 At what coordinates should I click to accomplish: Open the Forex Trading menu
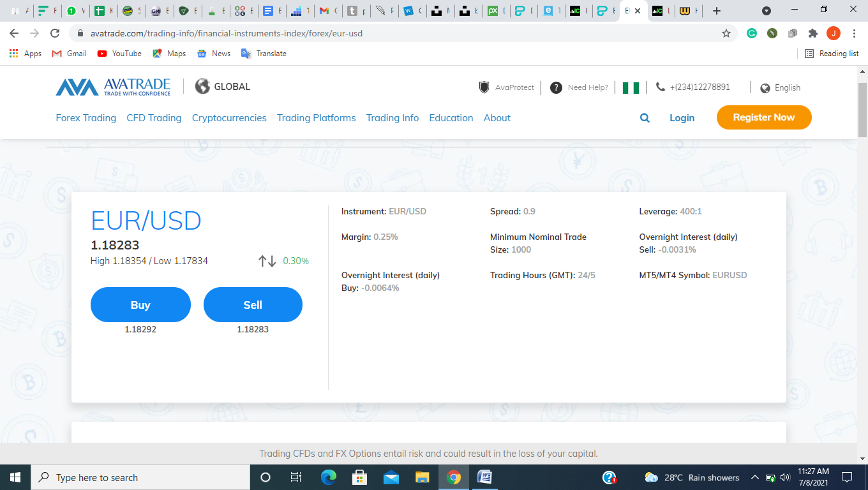[86, 118]
